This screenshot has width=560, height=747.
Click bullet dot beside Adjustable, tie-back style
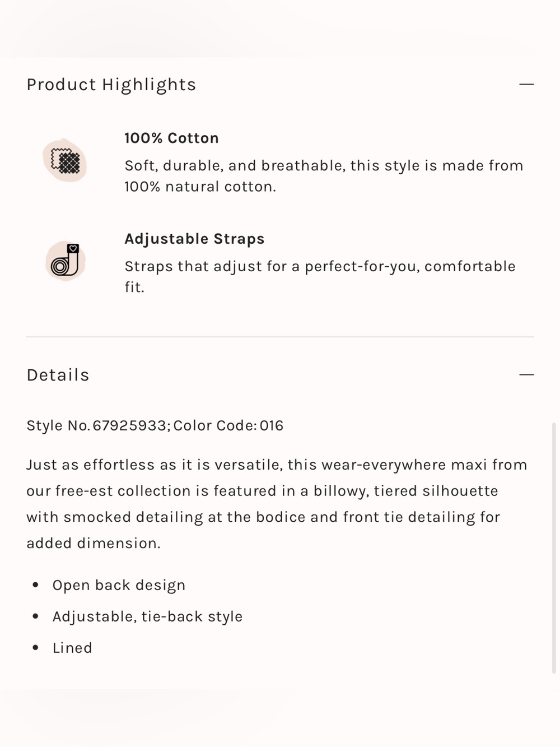[x=36, y=616]
